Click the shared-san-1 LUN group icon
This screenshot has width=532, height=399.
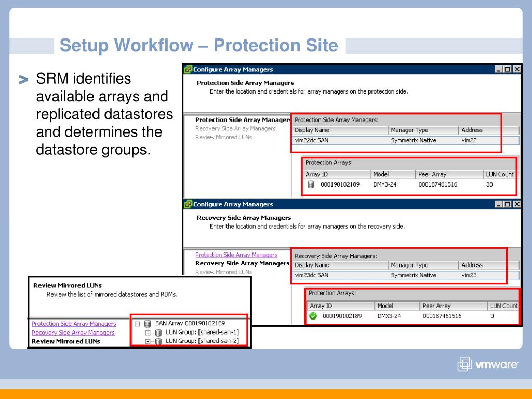point(158,332)
